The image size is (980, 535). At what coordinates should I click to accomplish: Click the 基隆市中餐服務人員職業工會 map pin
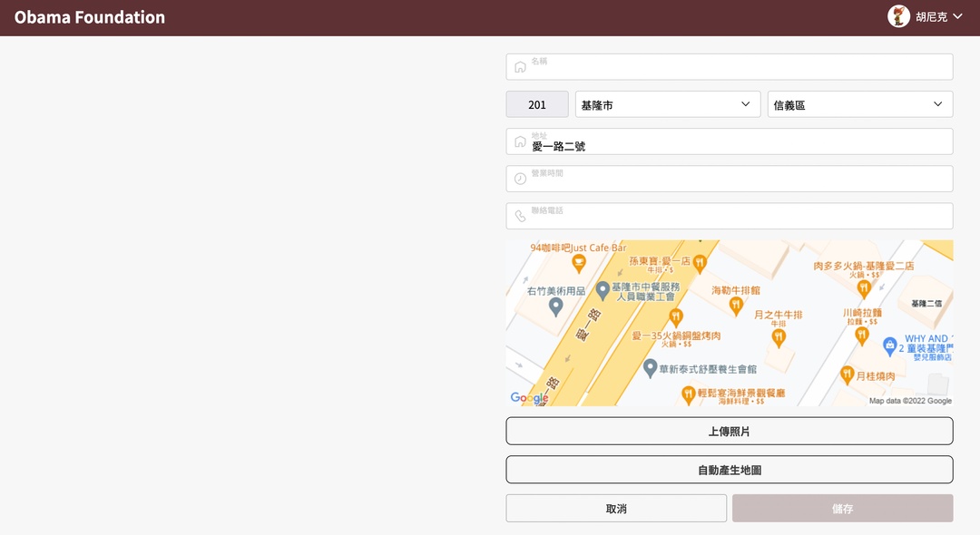coord(603,290)
